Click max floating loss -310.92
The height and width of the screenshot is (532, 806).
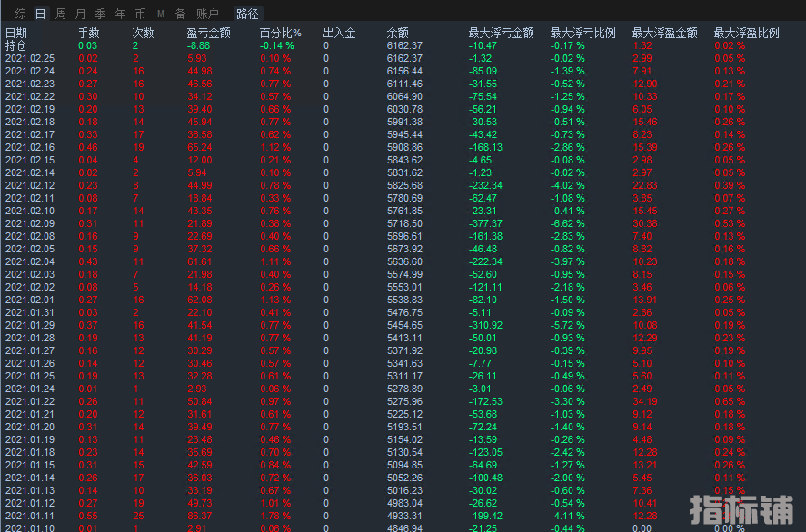(486, 325)
